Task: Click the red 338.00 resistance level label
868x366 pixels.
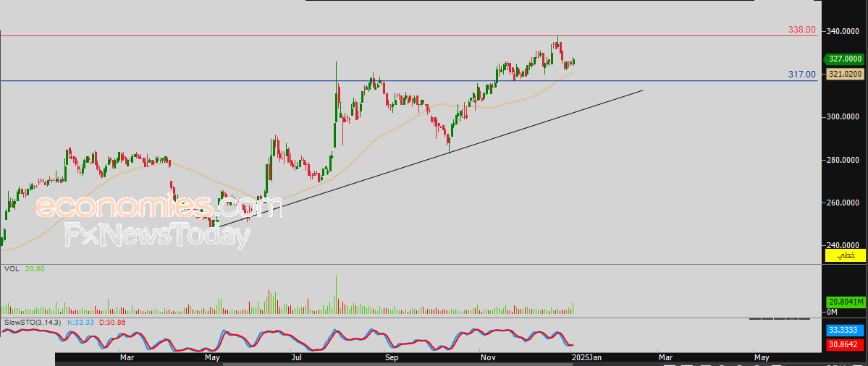Action: pos(801,30)
